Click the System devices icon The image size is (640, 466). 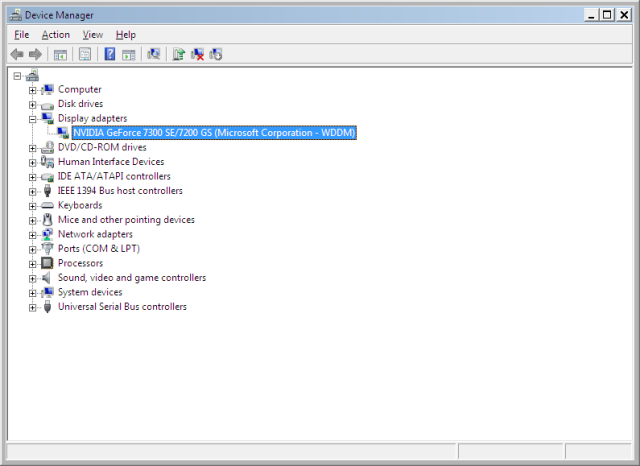[47, 292]
